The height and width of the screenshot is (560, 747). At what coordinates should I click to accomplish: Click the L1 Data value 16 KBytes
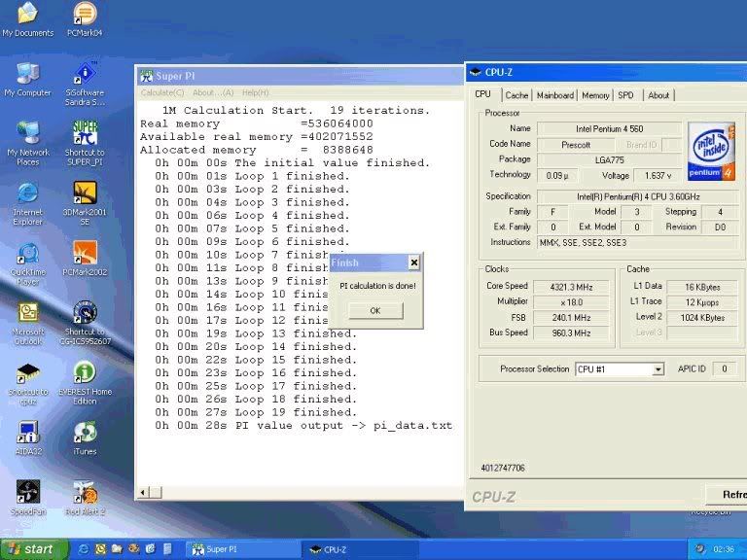702,287
